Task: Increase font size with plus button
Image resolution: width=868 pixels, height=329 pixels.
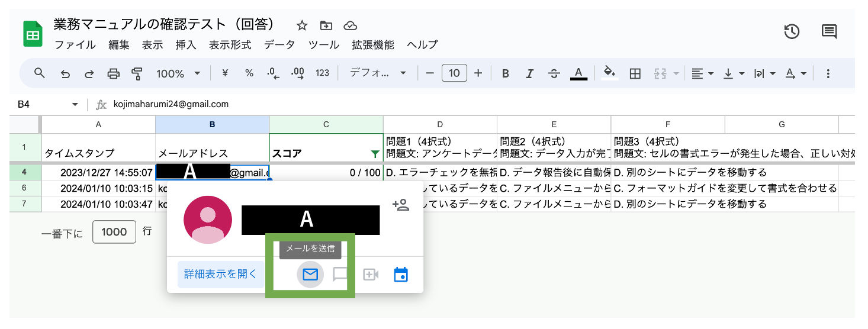Action: [x=478, y=73]
